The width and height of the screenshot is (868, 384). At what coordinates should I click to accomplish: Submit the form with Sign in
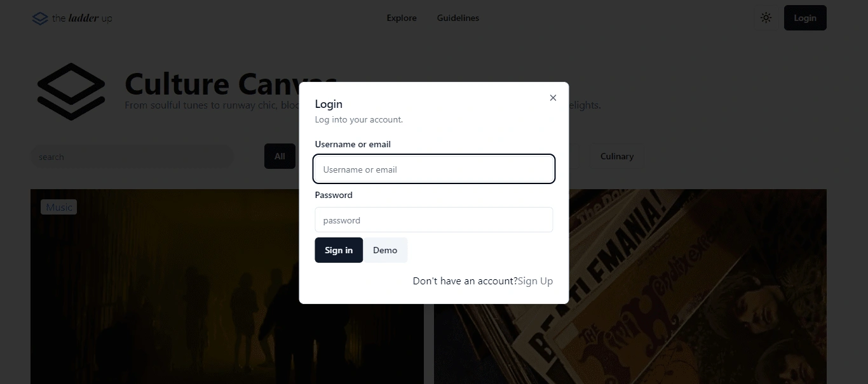pyautogui.click(x=339, y=250)
